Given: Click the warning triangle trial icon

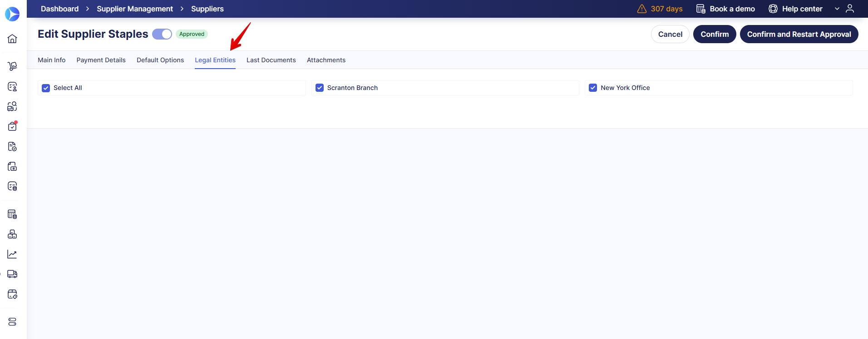Looking at the screenshot, I should pos(642,9).
